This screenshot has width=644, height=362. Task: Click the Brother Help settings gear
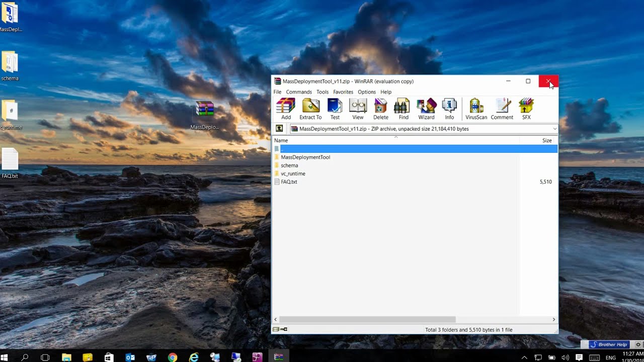(638, 344)
